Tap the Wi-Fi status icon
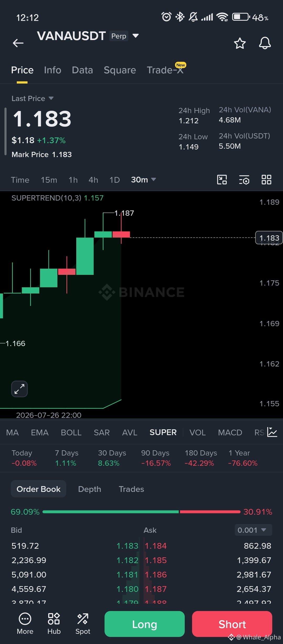The width and height of the screenshot is (283, 644). click(222, 17)
